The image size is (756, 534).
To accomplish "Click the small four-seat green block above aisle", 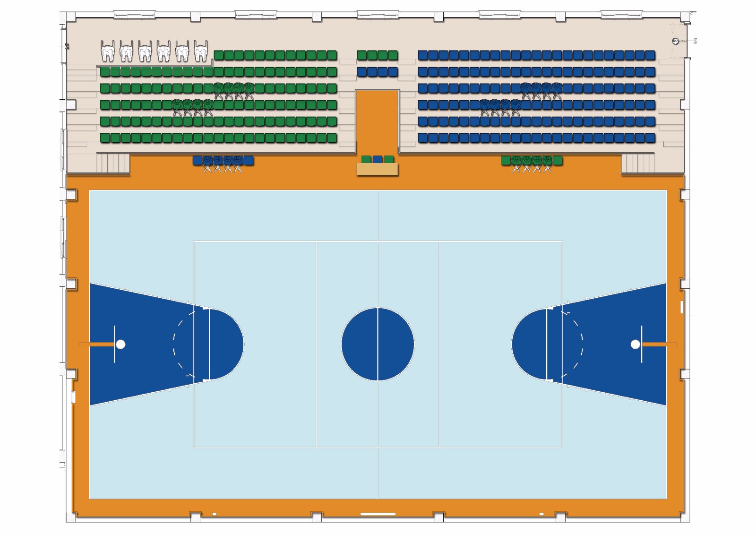I will point(377,55).
